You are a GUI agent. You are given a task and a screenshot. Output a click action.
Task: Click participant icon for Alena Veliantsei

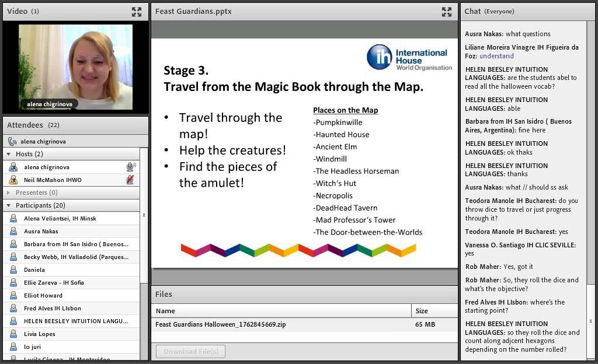pos(13,218)
